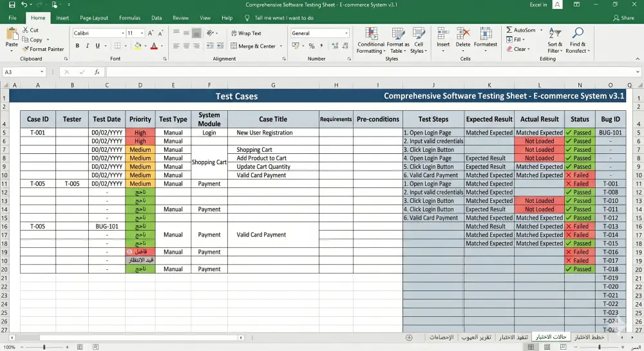
Task: Open the Review tab
Action: 181,18
